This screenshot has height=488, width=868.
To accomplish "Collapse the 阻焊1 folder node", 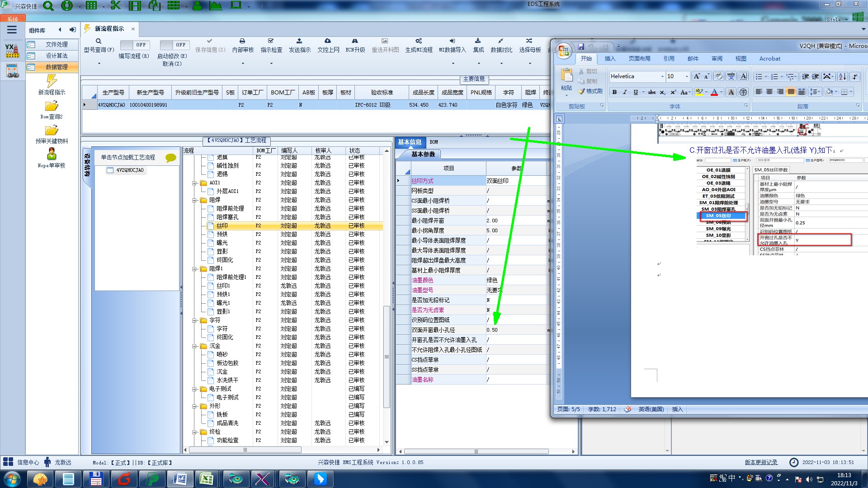I will coord(194,269).
